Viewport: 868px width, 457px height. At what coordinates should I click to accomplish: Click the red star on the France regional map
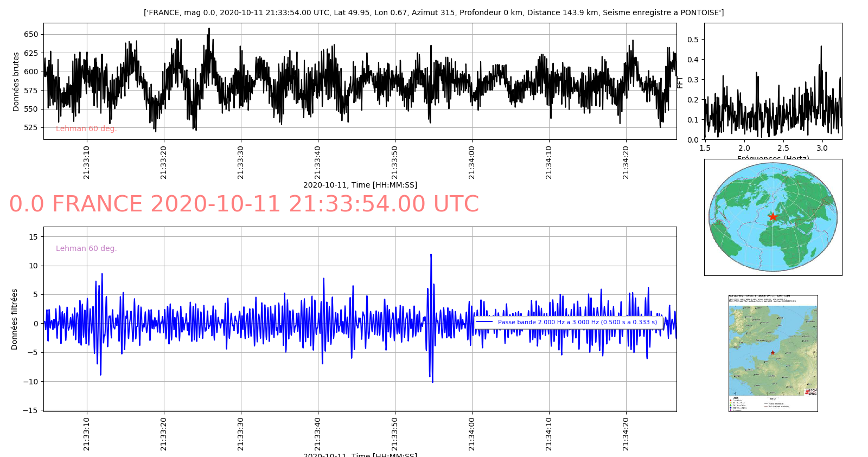point(773,352)
